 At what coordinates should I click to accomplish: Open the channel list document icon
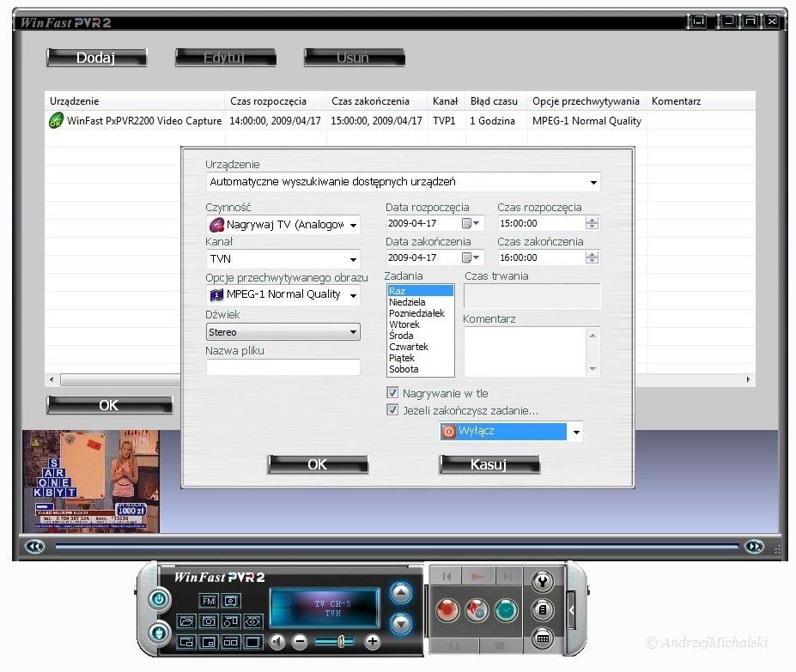click(x=543, y=610)
